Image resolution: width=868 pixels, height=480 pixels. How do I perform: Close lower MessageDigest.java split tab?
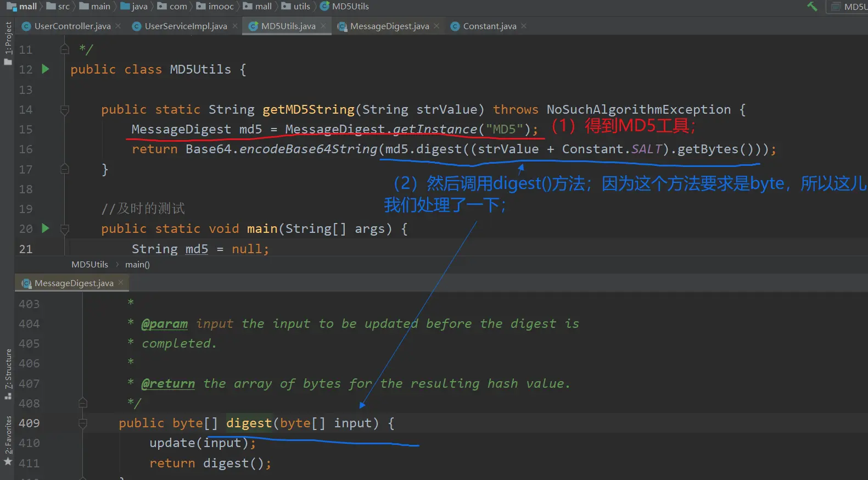coord(121,282)
